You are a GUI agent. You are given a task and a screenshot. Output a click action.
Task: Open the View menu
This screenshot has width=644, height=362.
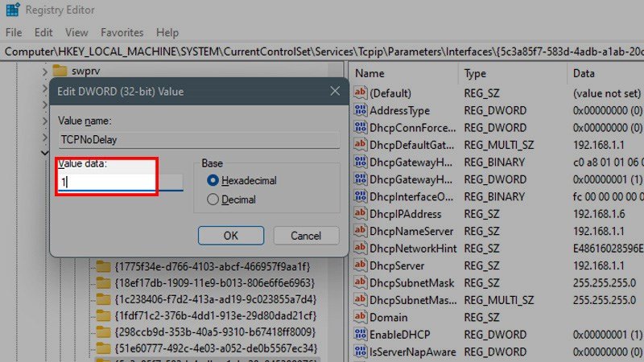click(76, 32)
